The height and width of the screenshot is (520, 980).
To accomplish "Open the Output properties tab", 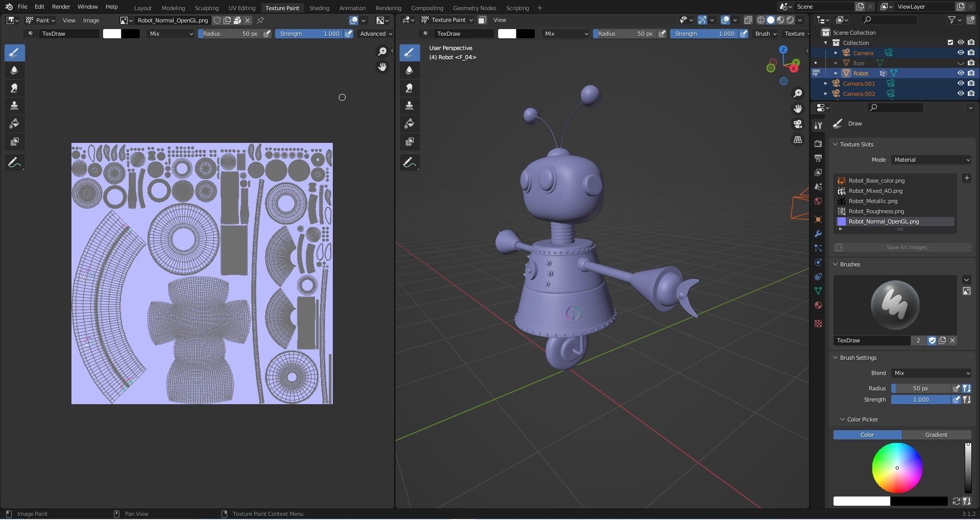I will click(x=818, y=158).
